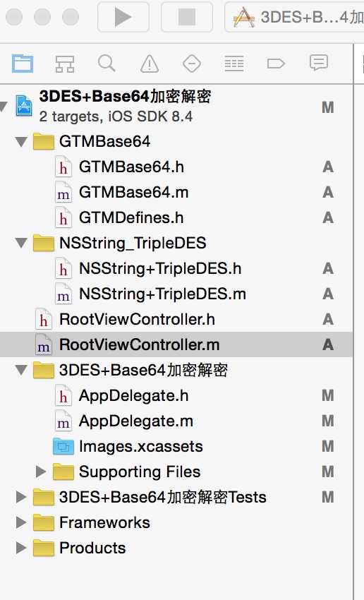Show the Issue navigator warning icon

(150, 64)
